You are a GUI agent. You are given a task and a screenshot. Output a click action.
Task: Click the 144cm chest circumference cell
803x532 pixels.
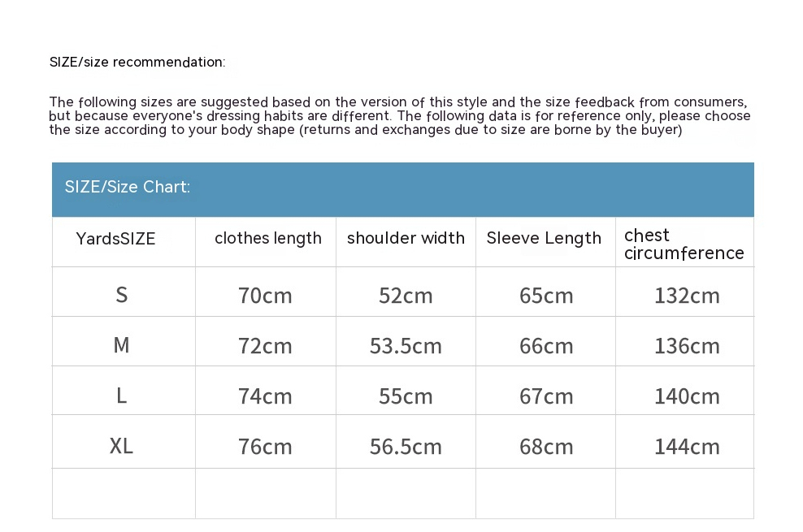pos(687,447)
